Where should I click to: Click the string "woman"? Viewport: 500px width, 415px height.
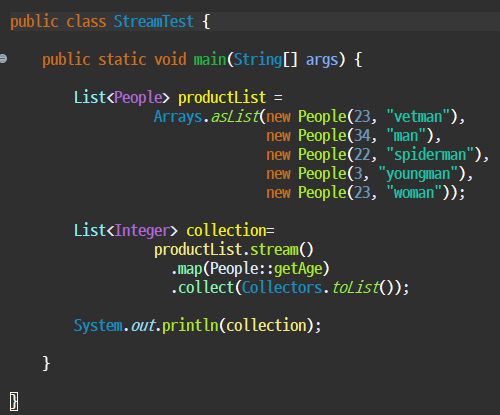pyautogui.click(x=414, y=193)
